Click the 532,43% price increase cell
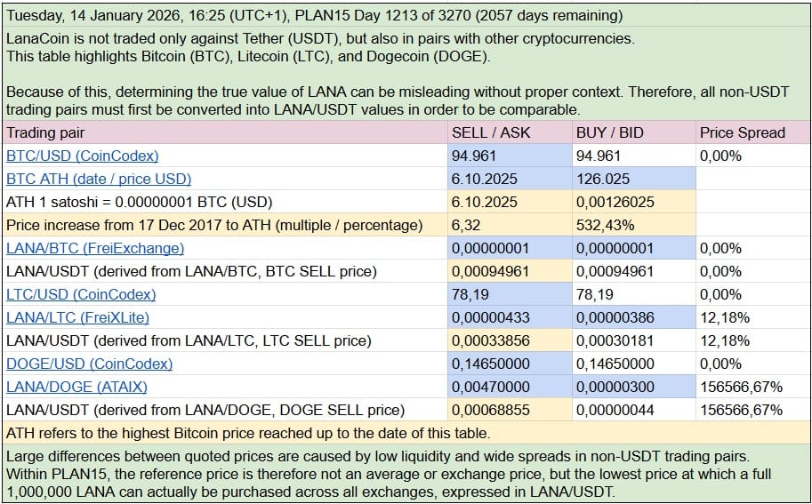The image size is (812, 504). (x=604, y=225)
